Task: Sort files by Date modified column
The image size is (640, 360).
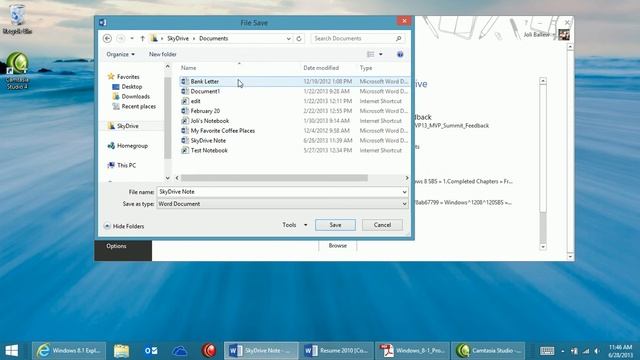Action: pos(321,68)
